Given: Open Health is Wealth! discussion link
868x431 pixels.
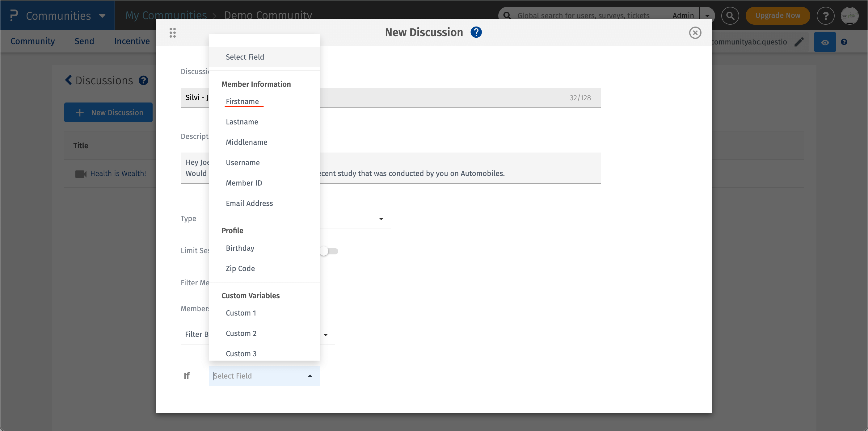Looking at the screenshot, I should pos(118,174).
